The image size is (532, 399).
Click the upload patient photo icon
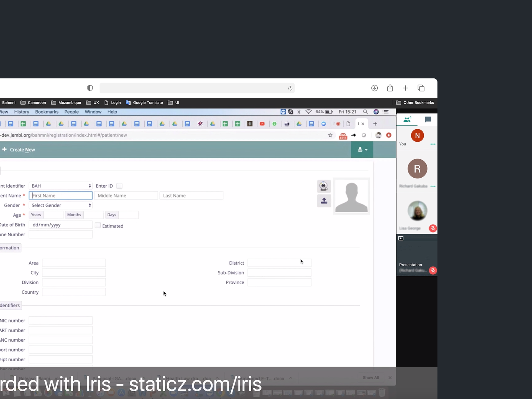(324, 201)
